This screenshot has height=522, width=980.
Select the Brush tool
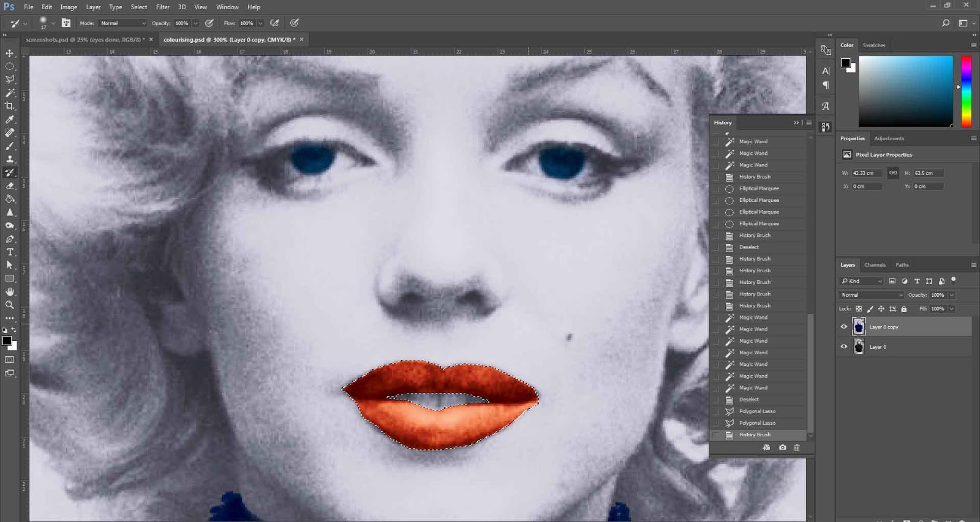click(x=10, y=146)
